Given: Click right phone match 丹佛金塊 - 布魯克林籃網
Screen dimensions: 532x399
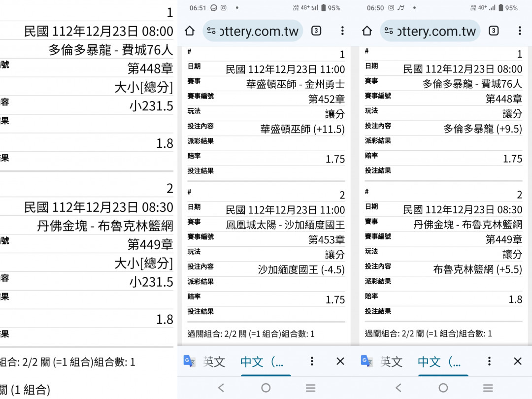Looking at the screenshot, I should pyautogui.click(x=467, y=224).
